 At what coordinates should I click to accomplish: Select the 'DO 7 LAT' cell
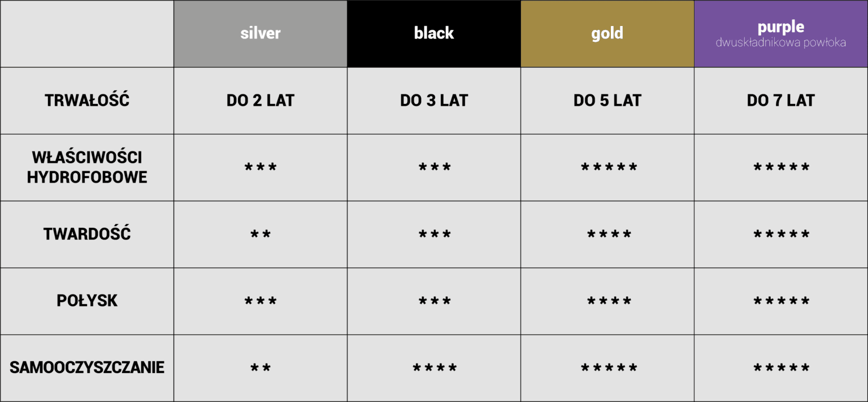coord(781,101)
